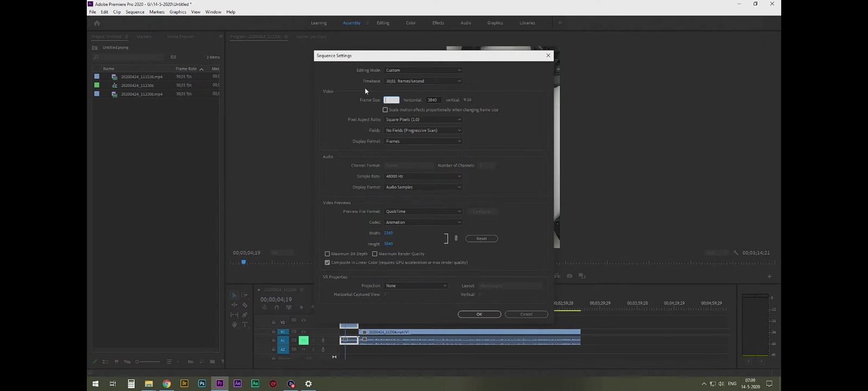Switch to the Color workspace tab
The width and height of the screenshot is (868, 391).
411,23
